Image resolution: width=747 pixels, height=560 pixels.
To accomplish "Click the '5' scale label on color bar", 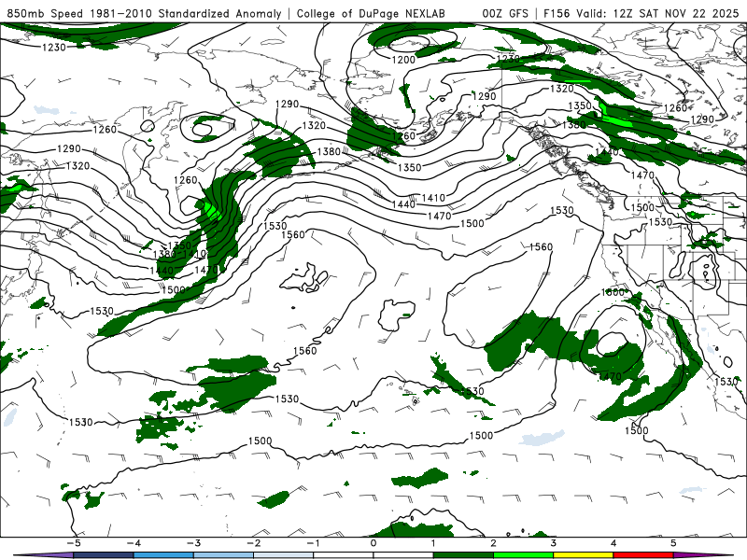I will [673, 543].
